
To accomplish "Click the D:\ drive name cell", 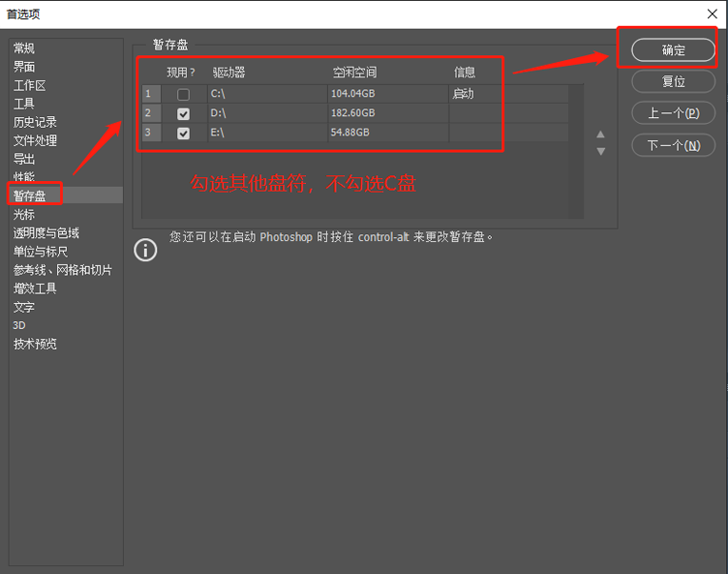I will point(267,113).
